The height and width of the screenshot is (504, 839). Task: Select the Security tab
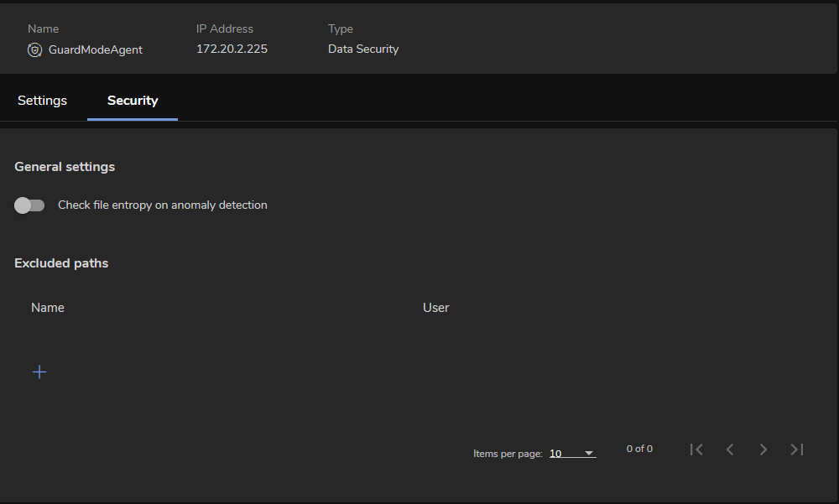pyautogui.click(x=133, y=101)
